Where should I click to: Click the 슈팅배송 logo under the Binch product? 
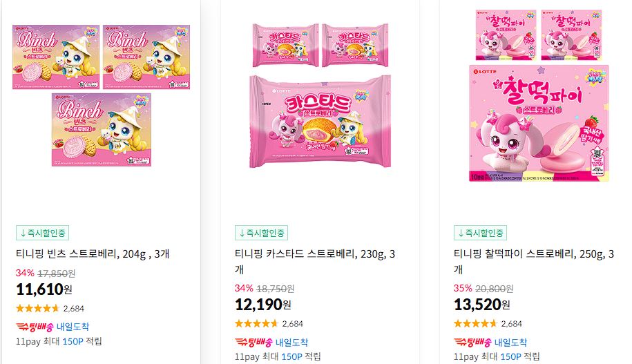(x=35, y=327)
